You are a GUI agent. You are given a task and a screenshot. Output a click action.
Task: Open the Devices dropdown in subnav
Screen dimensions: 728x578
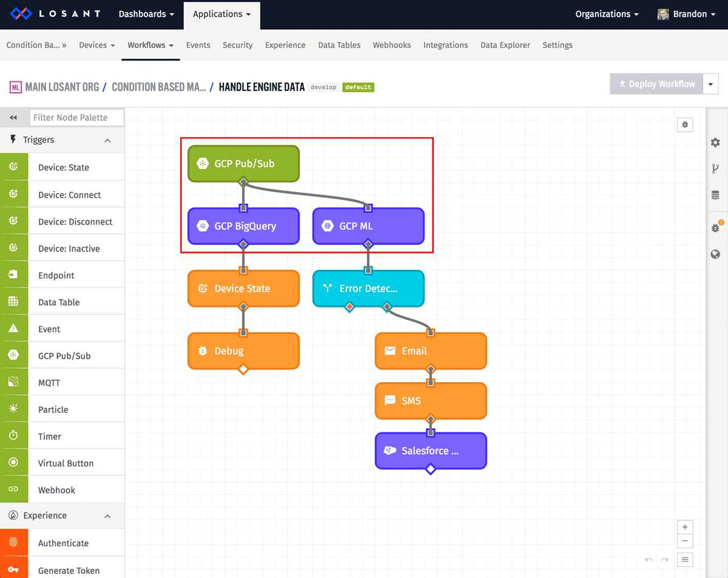click(x=97, y=45)
